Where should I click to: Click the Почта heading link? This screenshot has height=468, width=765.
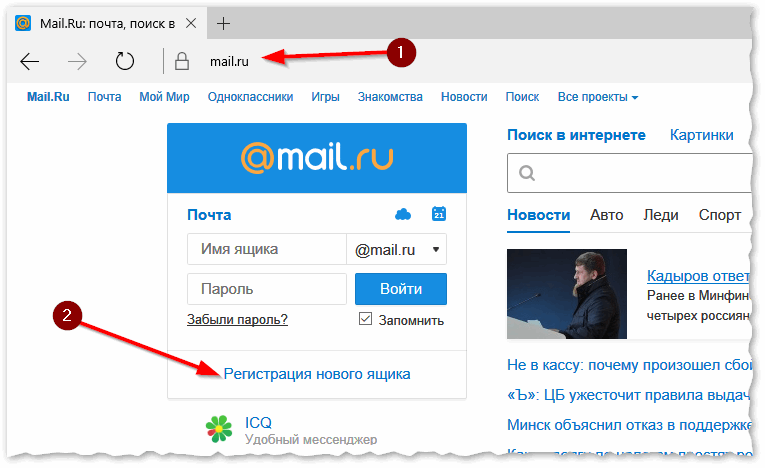pos(209,215)
